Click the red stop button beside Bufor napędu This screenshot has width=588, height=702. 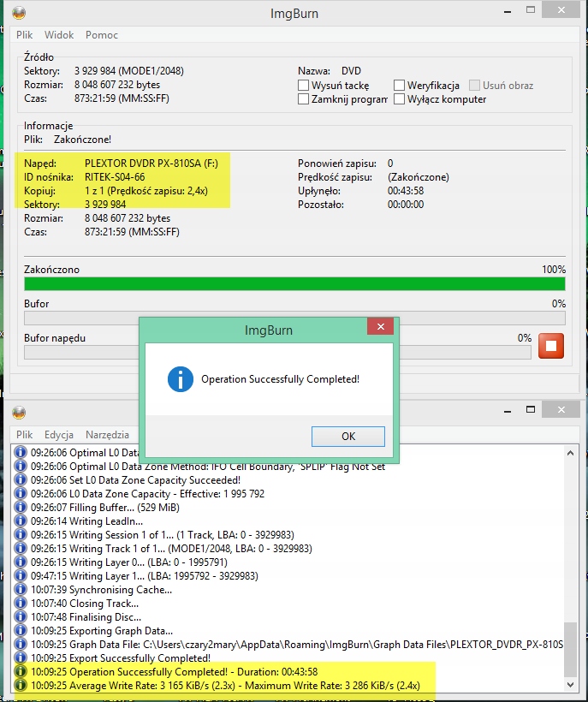551,346
